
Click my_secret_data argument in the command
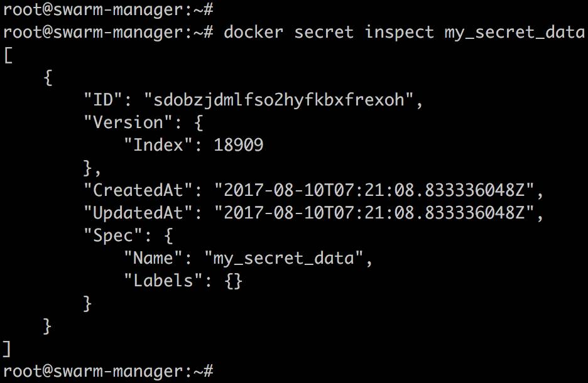pos(514,32)
